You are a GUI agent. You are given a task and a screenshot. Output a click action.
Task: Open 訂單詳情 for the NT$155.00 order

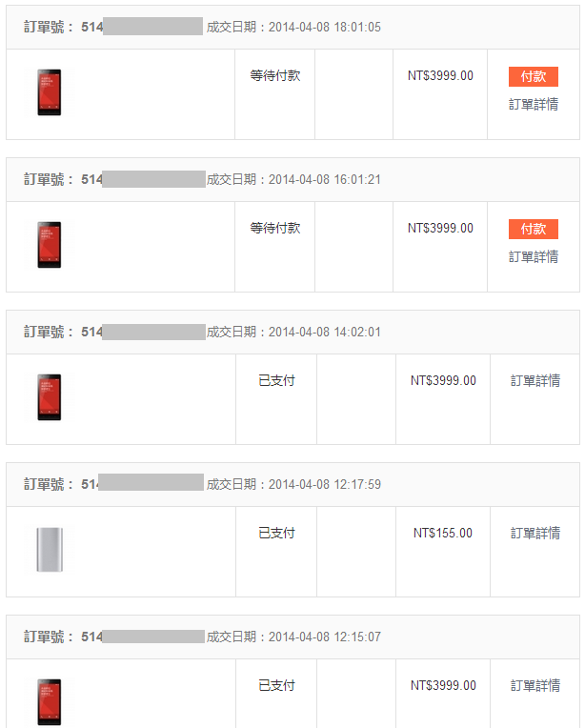pos(535,533)
